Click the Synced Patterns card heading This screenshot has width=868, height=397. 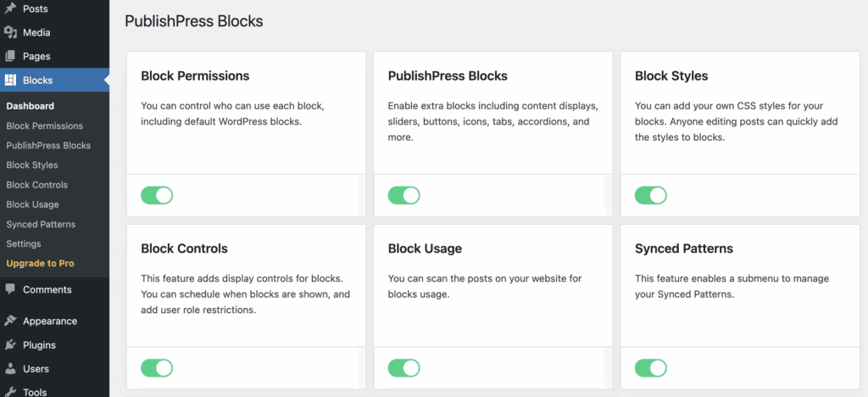click(684, 249)
